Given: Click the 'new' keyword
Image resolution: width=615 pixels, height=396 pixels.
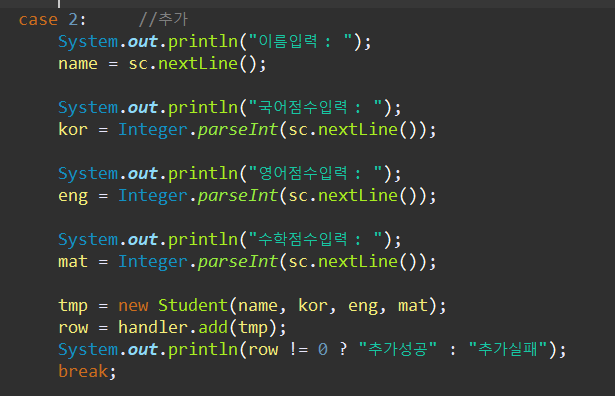Looking at the screenshot, I should (133, 305).
